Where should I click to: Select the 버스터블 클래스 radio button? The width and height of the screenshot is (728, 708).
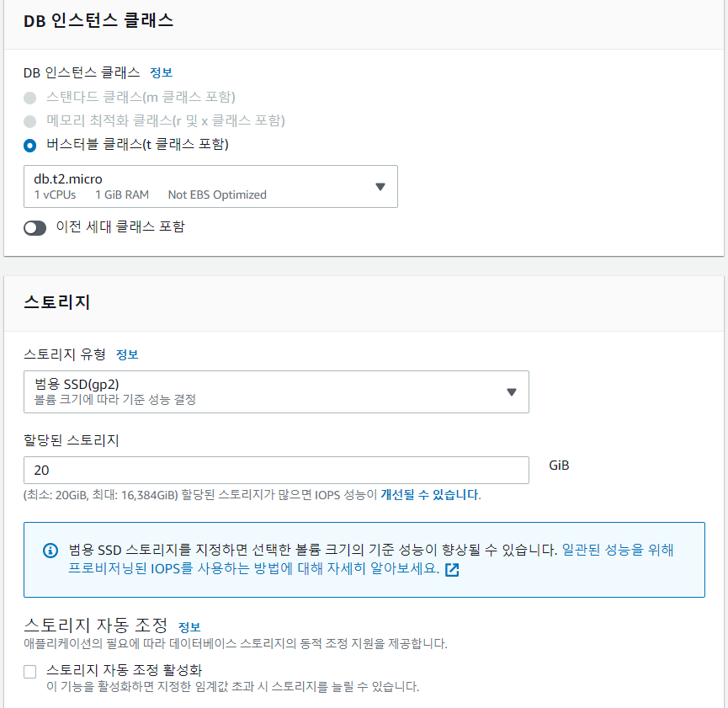(x=29, y=146)
